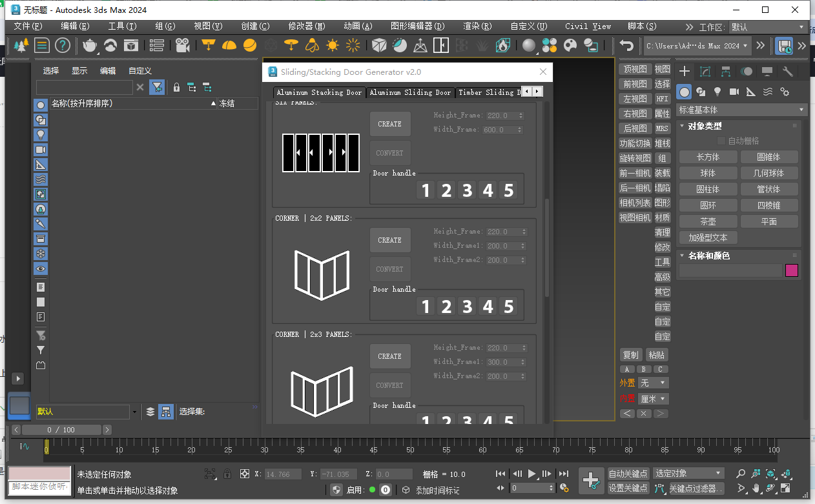Click CREATE for CORNER 2x2 PANELS
Viewport: 815px width, 504px height.
pos(390,240)
